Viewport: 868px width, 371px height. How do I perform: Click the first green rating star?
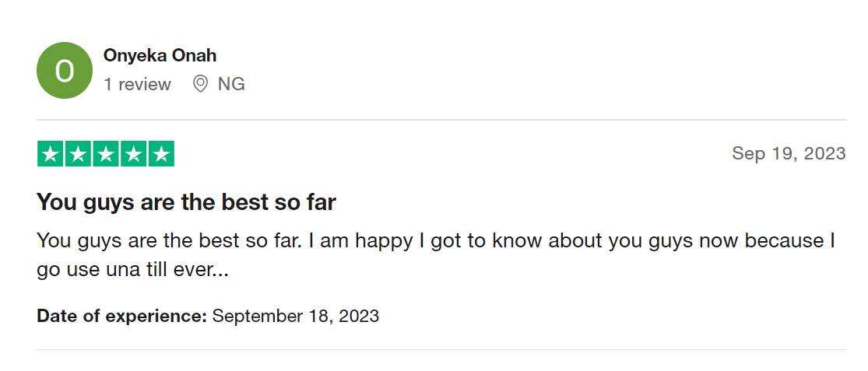click(x=50, y=154)
